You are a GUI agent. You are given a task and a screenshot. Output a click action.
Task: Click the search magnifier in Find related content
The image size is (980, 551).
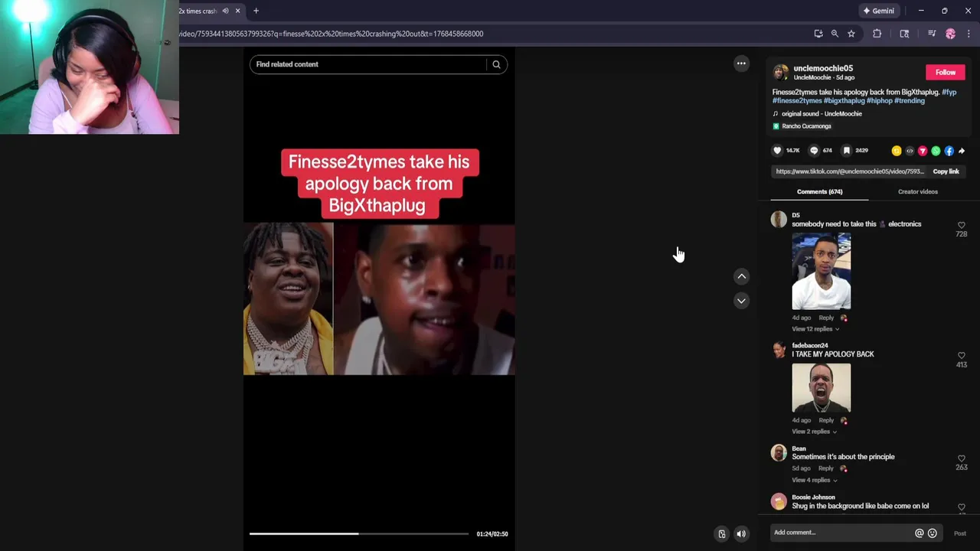tap(496, 64)
